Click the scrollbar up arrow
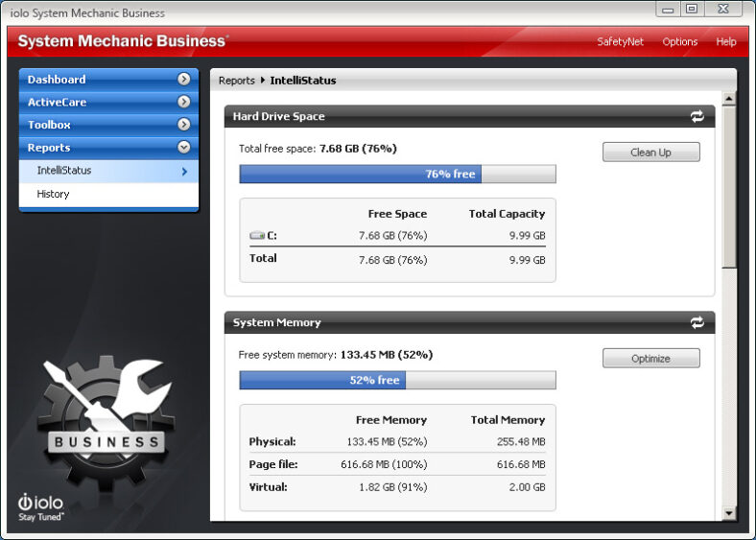 (729, 99)
